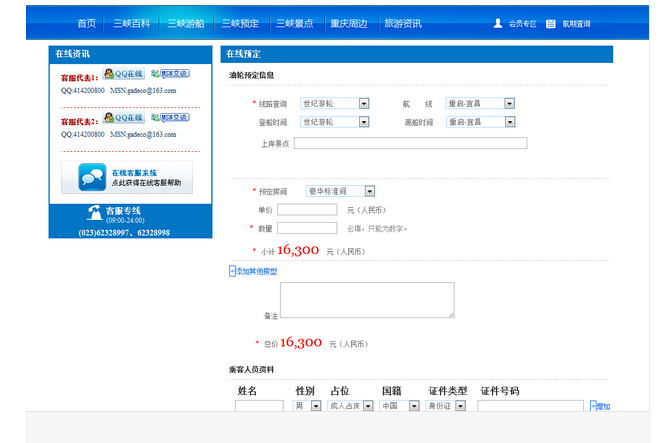
Task: Click the 首页 home link
Action: point(87,23)
